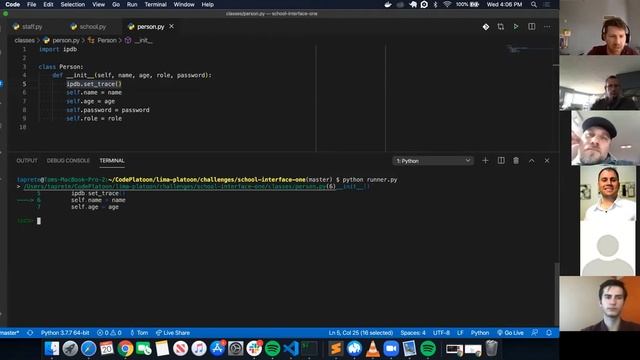Open the Window menu
Screen dimensions: 640x360
coord(184,4)
